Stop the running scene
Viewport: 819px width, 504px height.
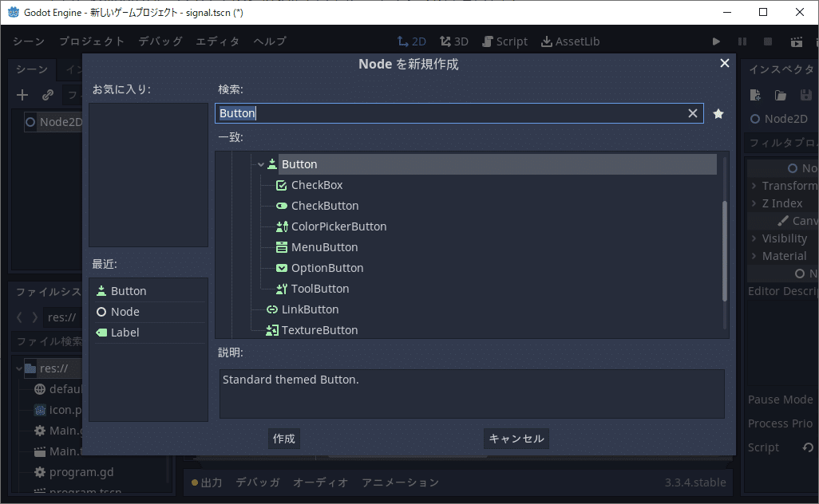click(x=768, y=41)
